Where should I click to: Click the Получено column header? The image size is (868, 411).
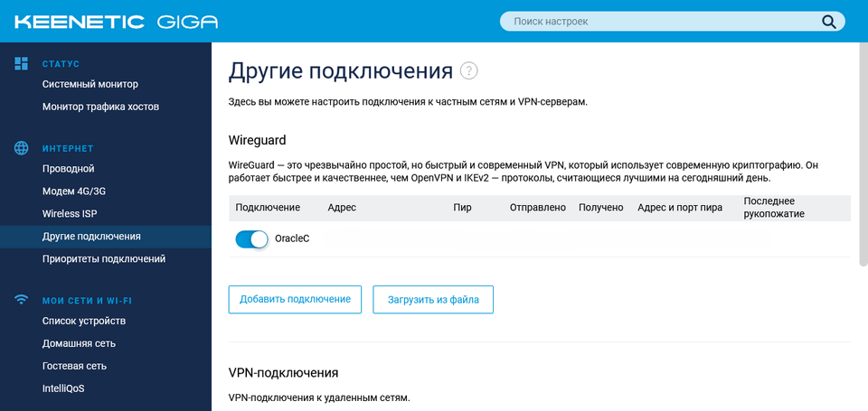click(x=601, y=208)
